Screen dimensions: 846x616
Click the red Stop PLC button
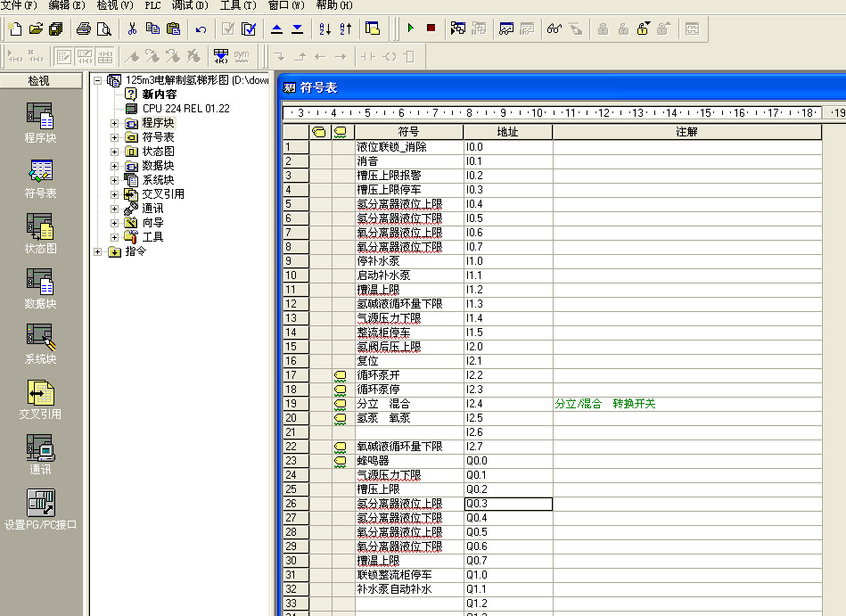[431, 29]
